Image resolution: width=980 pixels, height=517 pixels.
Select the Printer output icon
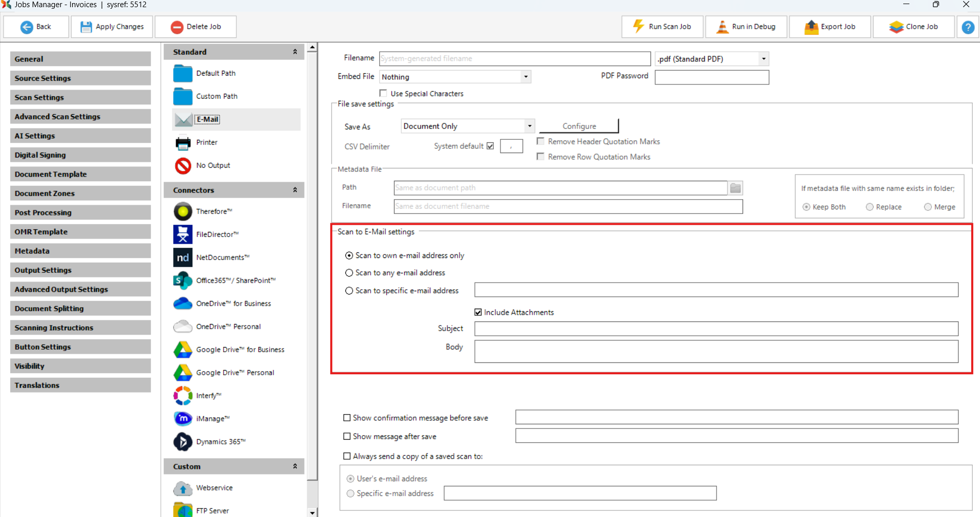tap(183, 142)
